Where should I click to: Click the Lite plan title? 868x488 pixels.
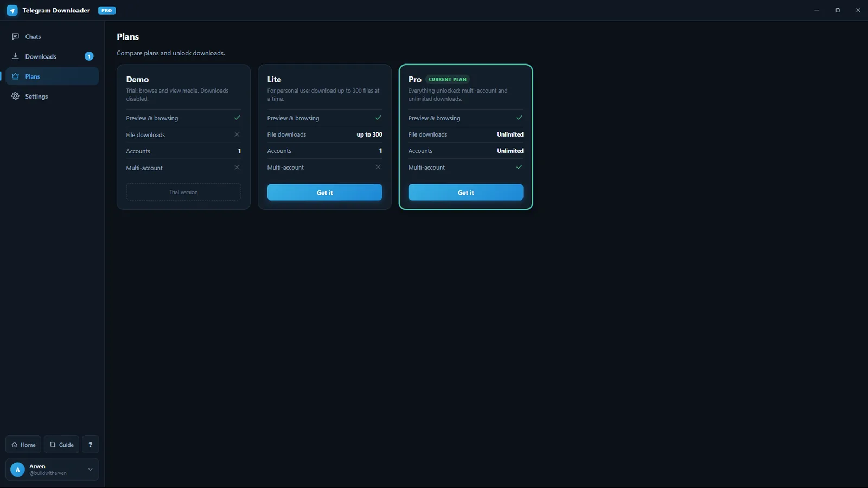pyautogui.click(x=274, y=79)
